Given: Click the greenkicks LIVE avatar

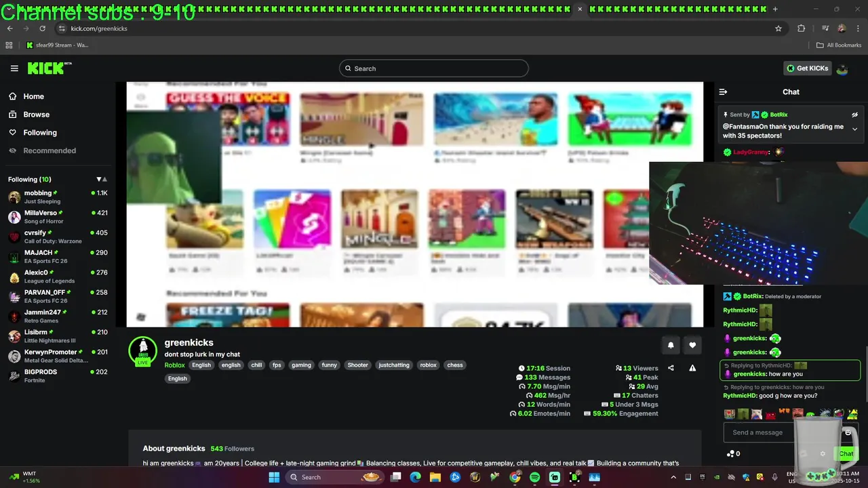Looking at the screenshot, I should (143, 350).
